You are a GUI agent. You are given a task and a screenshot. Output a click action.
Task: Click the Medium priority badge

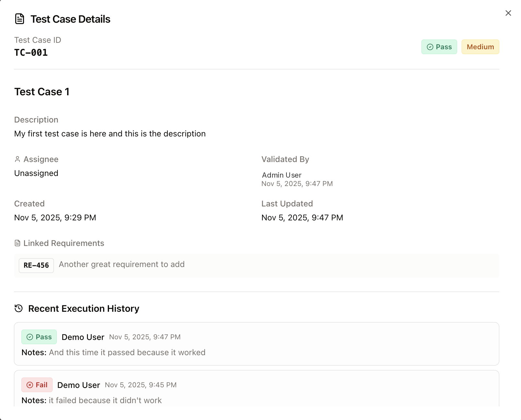(x=480, y=47)
